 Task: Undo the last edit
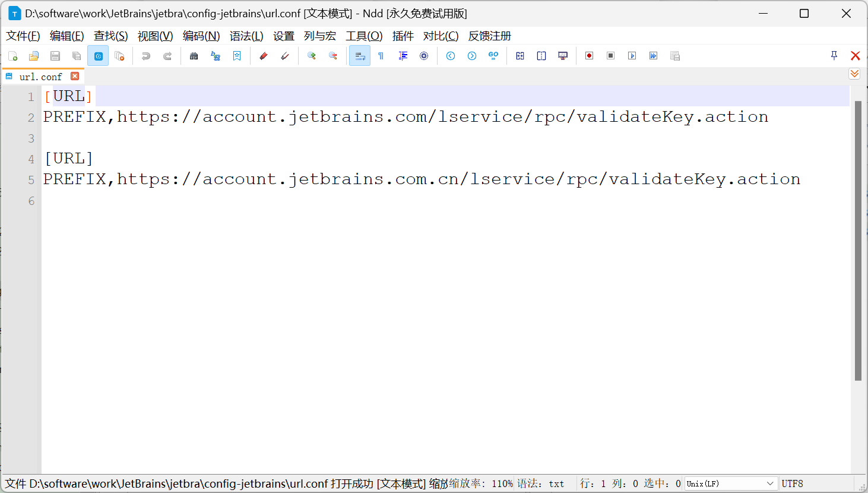[146, 56]
